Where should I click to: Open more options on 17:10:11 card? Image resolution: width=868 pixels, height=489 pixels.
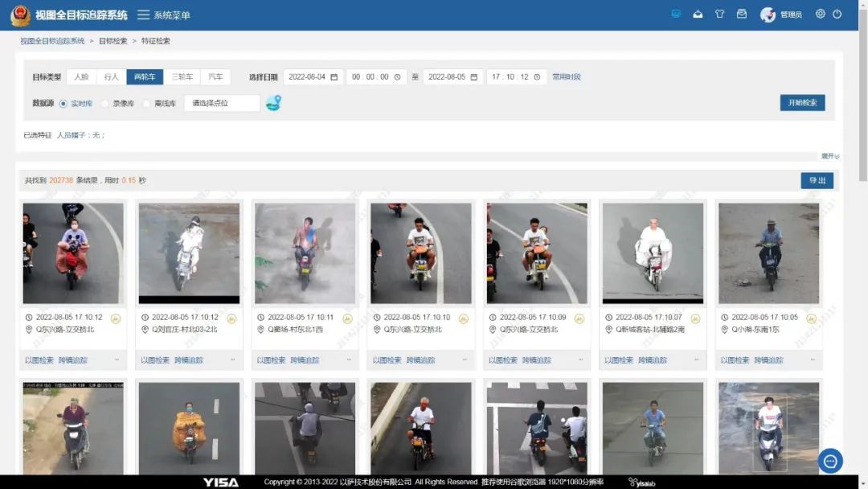[349, 360]
